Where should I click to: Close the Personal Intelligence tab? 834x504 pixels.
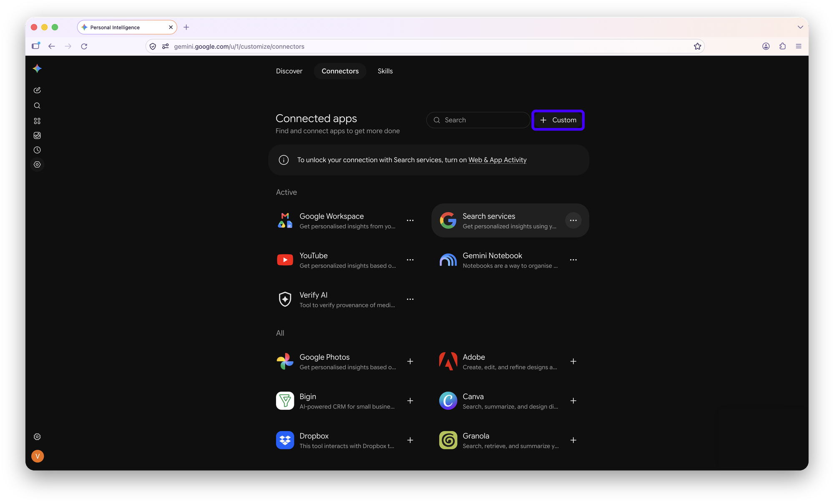(171, 27)
